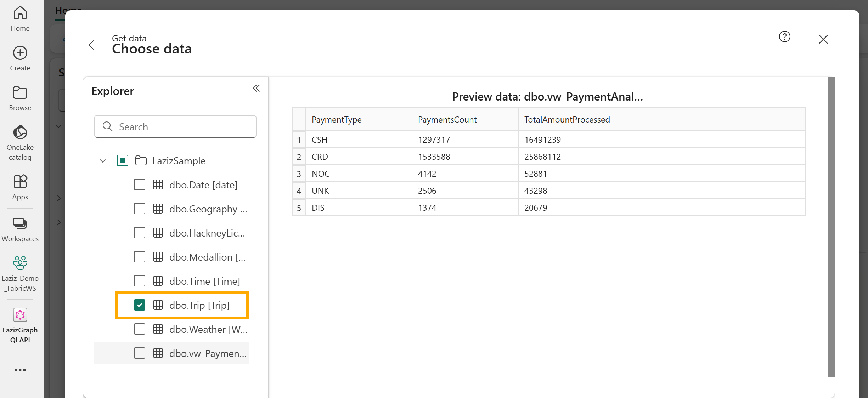The width and height of the screenshot is (868, 398).
Task: Uncheck the dbo.Trip [Trip] checkbox
Action: tap(140, 305)
